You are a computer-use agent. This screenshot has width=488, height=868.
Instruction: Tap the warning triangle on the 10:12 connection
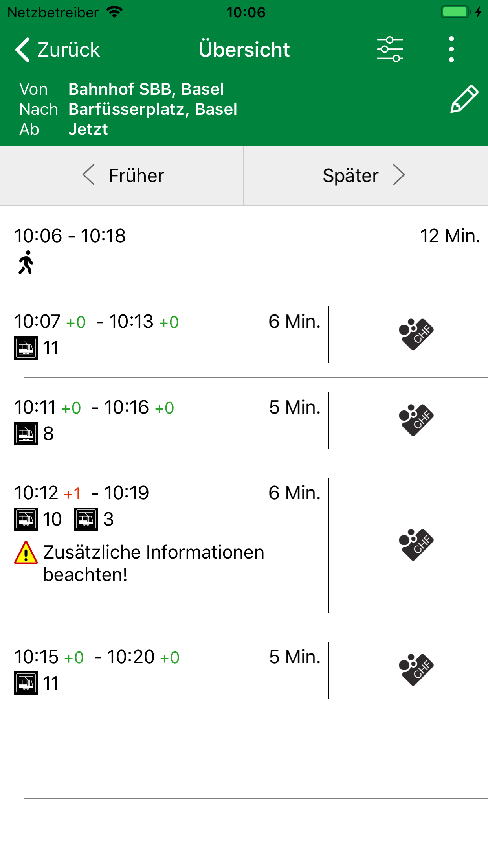pos(26,553)
